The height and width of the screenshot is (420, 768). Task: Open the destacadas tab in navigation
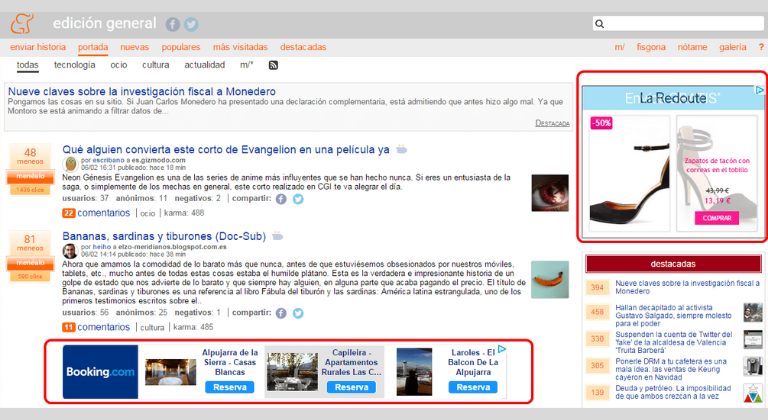pos(303,47)
